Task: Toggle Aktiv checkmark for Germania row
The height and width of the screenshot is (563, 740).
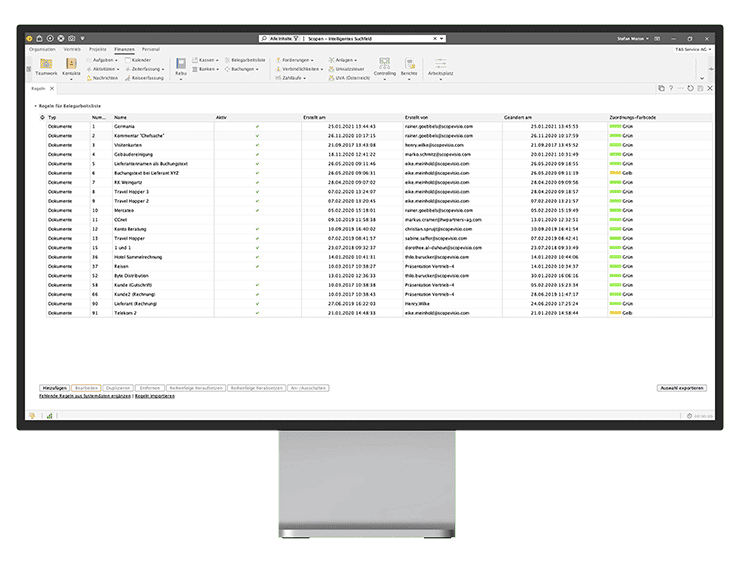Action: click(257, 126)
